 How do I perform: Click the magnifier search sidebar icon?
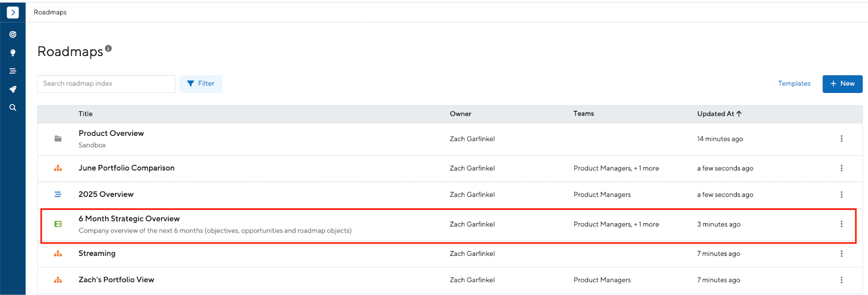point(12,108)
